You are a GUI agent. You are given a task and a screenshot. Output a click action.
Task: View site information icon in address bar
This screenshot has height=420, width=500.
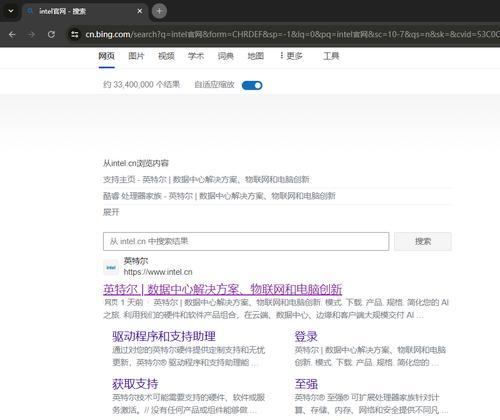[75, 34]
